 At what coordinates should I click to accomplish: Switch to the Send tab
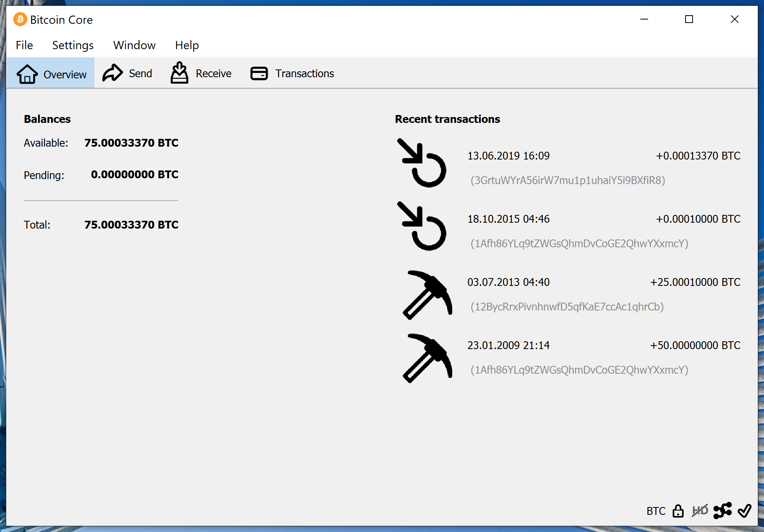(128, 73)
